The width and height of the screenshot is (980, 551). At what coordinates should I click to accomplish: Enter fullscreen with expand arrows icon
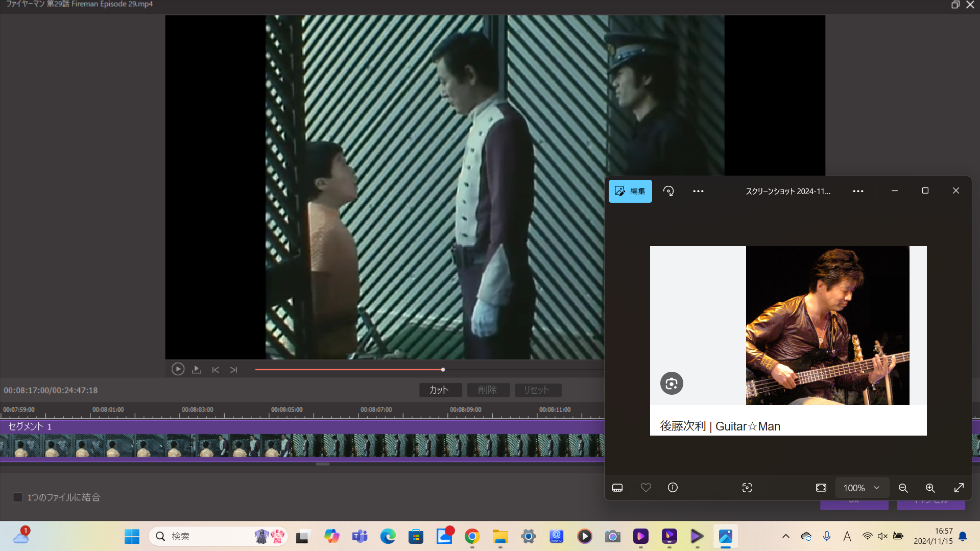[959, 488]
